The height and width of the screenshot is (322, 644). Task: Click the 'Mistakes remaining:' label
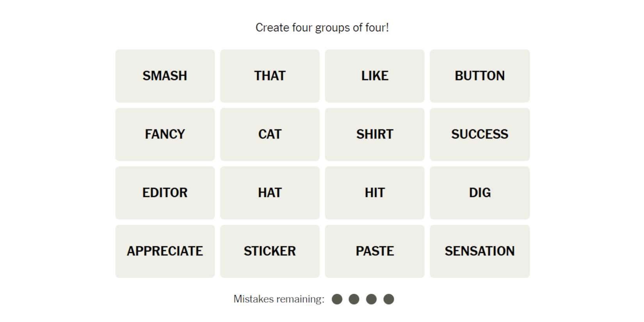click(x=279, y=299)
